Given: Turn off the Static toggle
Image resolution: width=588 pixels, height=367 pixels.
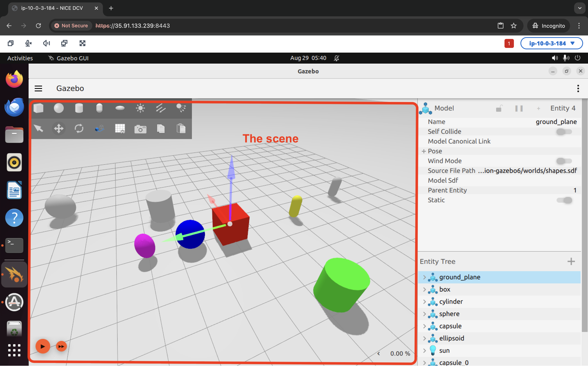Looking at the screenshot, I should (564, 200).
